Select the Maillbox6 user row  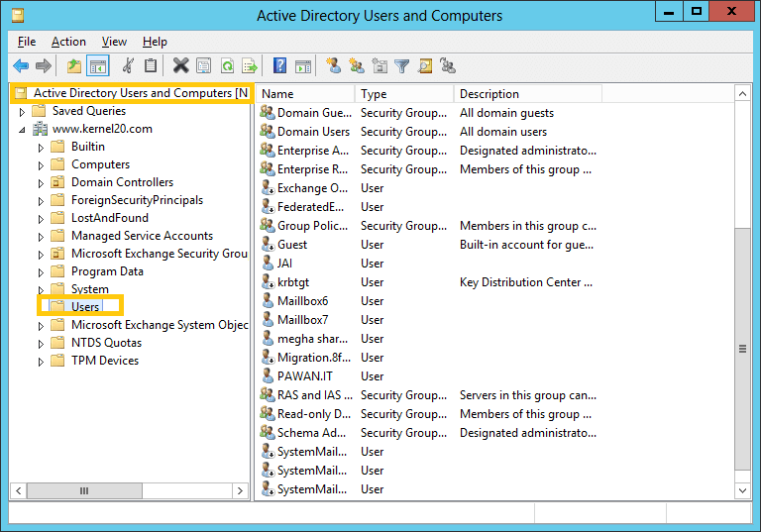302,301
